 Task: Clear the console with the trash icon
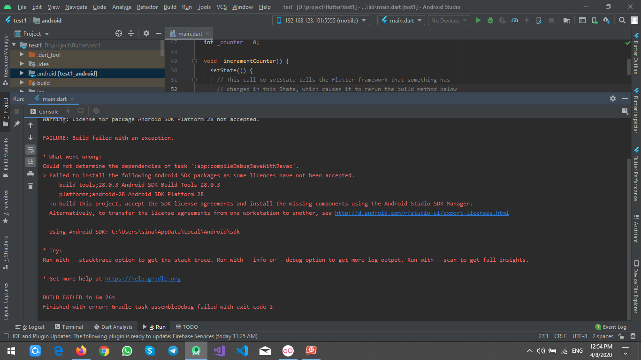point(31,186)
